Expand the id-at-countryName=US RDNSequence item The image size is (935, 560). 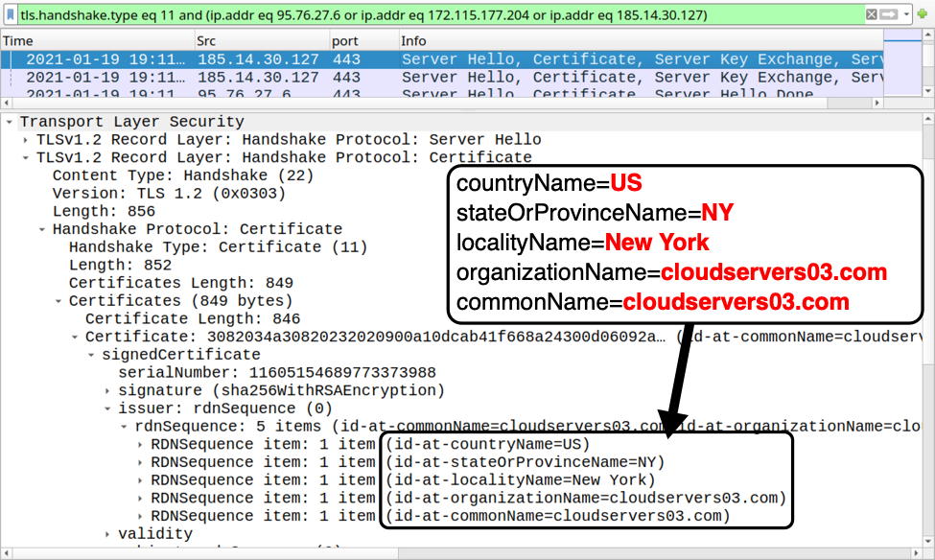[x=140, y=445]
